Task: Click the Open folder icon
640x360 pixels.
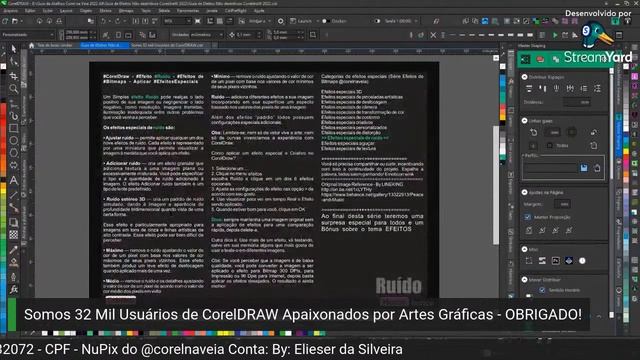Action: [x=16, y=21]
